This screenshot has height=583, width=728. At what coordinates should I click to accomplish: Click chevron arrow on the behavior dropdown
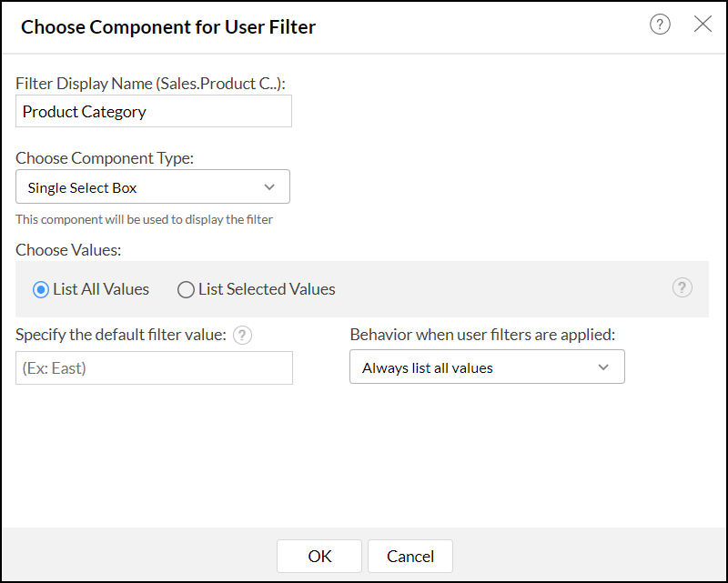[x=603, y=367]
